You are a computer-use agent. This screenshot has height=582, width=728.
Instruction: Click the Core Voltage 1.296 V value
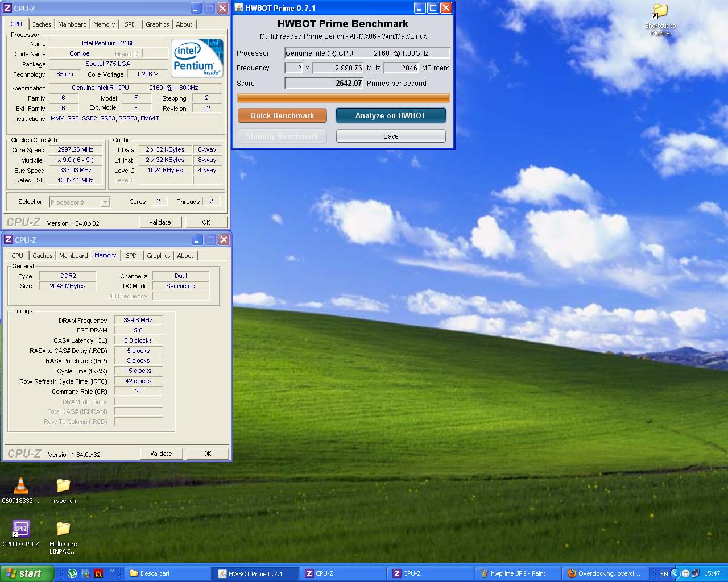click(148, 74)
